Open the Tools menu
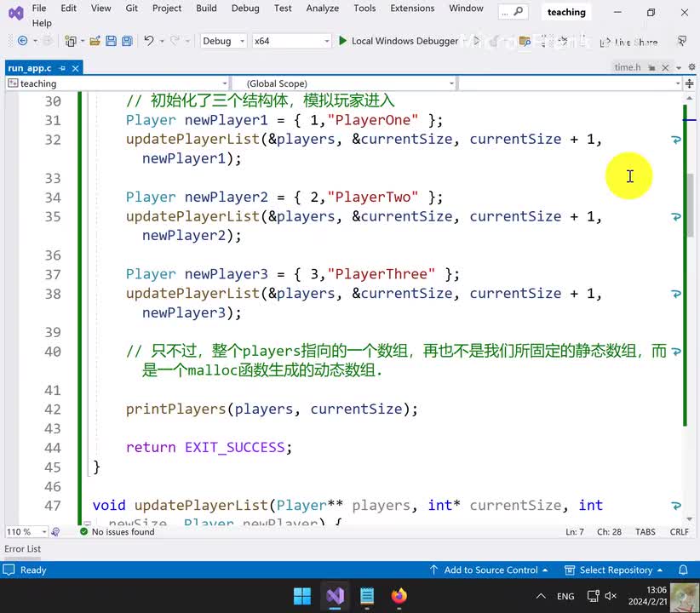700x613 pixels. point(364,8)
